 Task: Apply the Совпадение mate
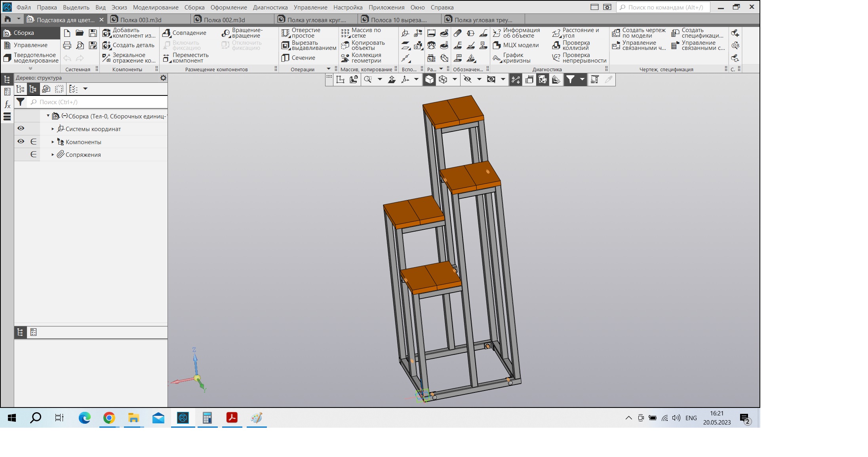[185, 33]
